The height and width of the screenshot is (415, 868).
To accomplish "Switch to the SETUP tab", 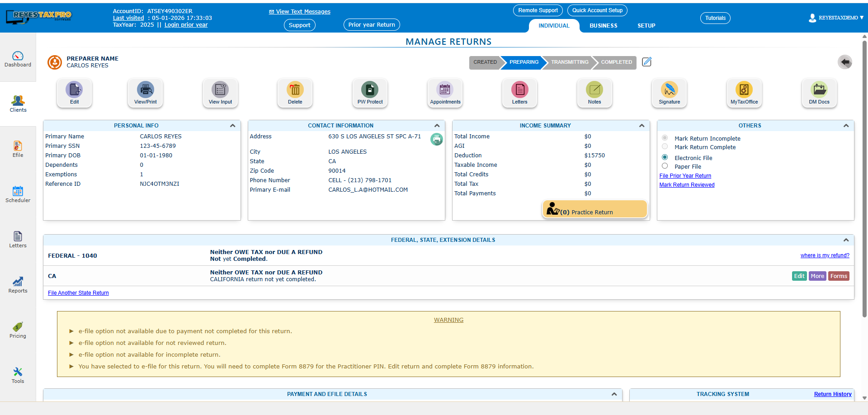I will pyautogui.click(x=646, y=26).
